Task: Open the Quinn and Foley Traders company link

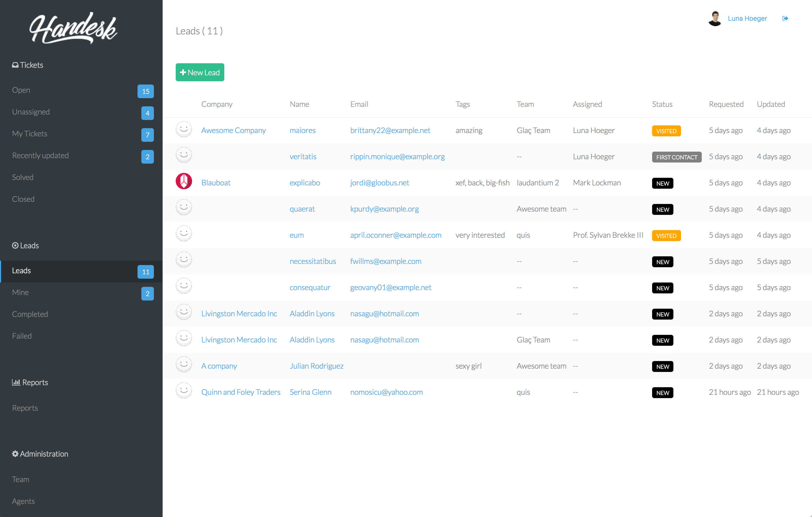Action: coord(241,392)
